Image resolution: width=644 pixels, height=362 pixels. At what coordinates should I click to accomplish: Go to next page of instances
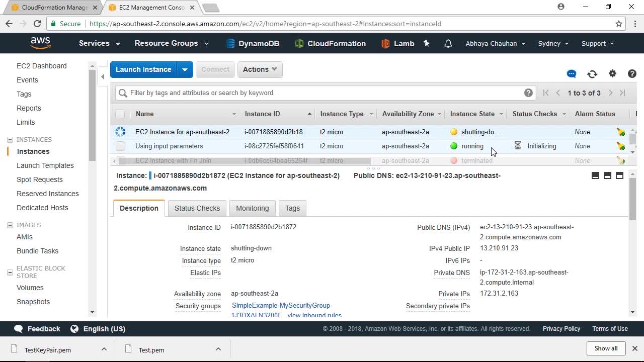[x=610, y=93]
